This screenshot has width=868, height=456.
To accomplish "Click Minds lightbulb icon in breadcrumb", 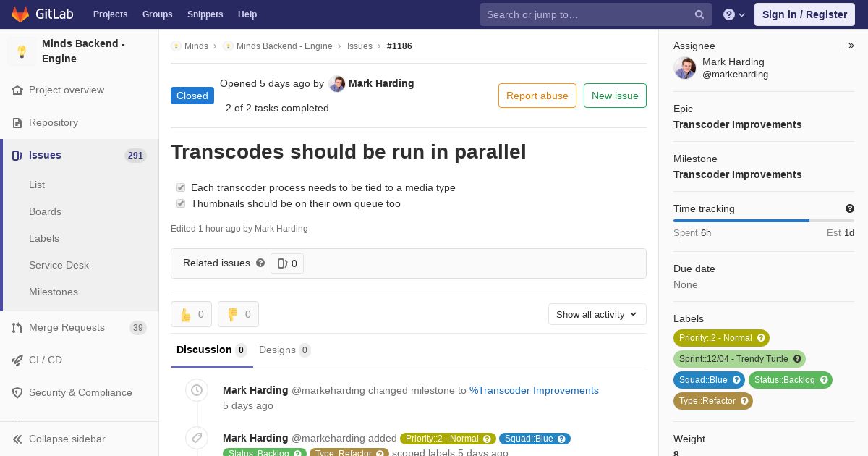I will (x=176, y=46).
